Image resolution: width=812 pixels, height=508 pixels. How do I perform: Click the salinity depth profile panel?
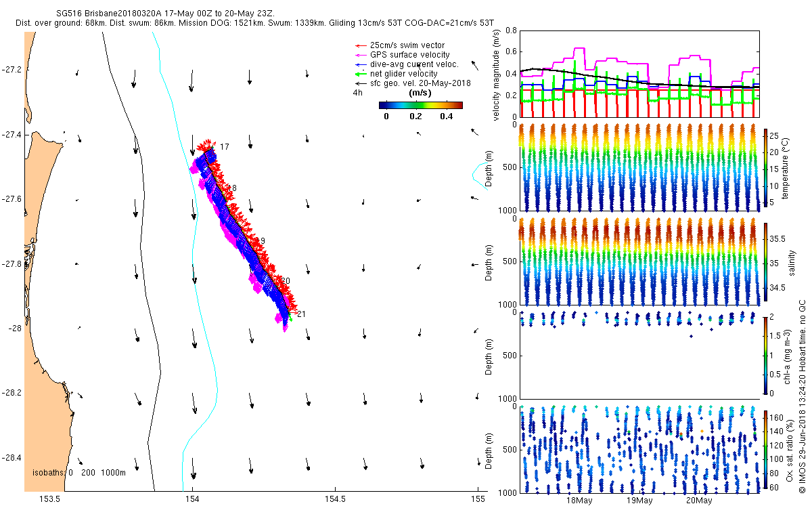pyautogui.click(x=639, y=261)
